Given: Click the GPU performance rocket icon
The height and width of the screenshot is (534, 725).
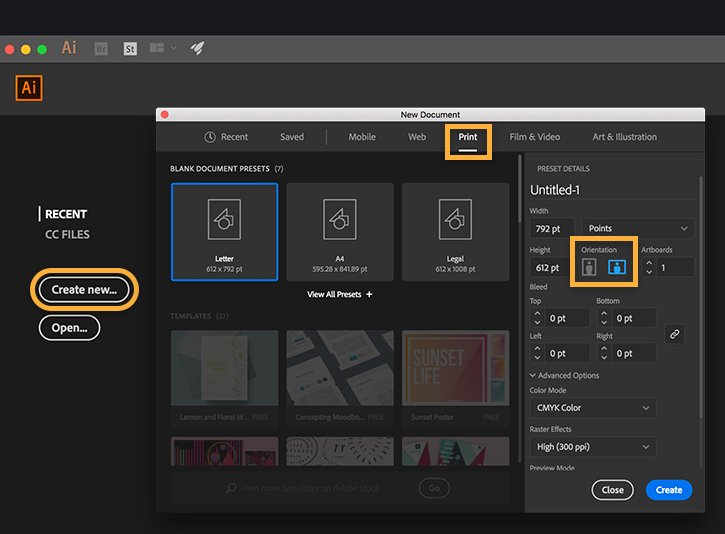Looking at the screenshot, I should [197, 48].
